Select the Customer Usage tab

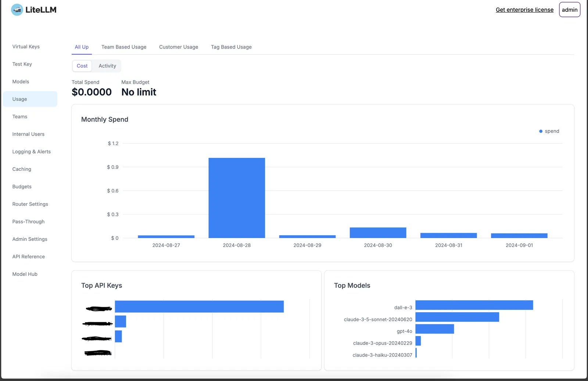(178, 47)
